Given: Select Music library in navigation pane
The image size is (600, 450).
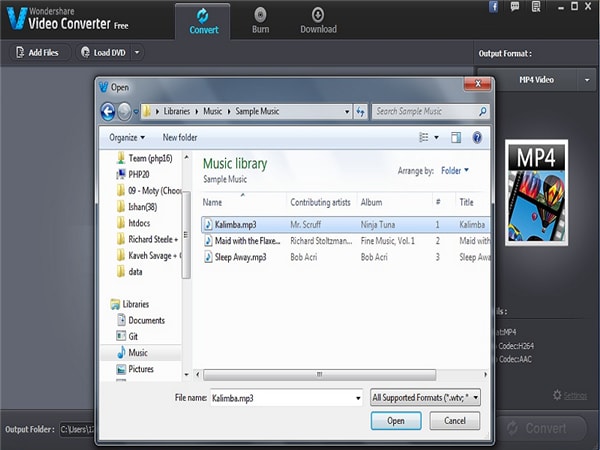Looking at the screenshot, I should point(140,353).
